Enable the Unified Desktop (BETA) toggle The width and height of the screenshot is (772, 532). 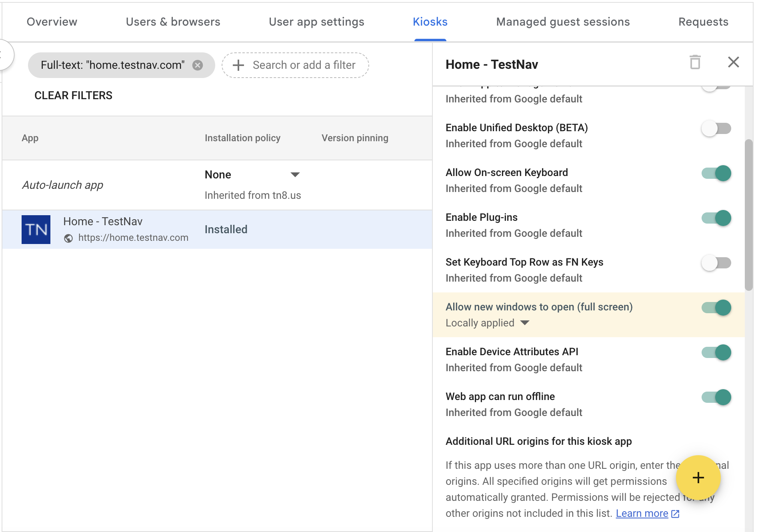[x=716, y=128]
